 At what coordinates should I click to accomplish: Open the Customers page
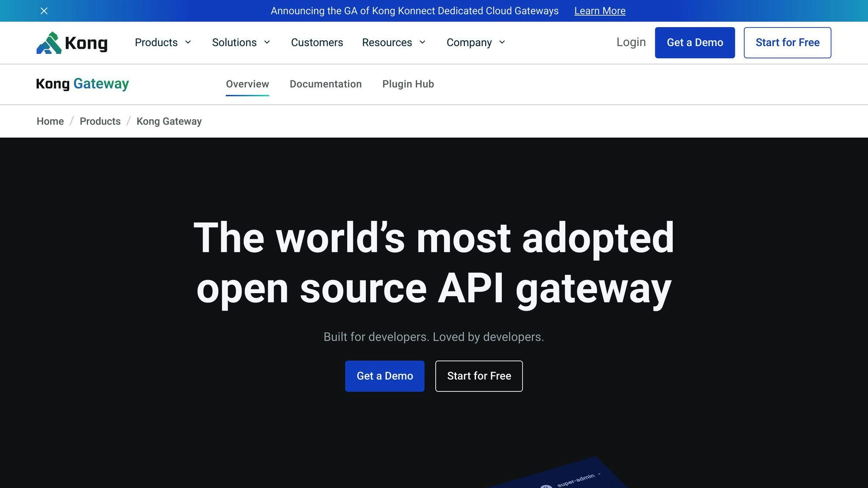click(317, 42)
